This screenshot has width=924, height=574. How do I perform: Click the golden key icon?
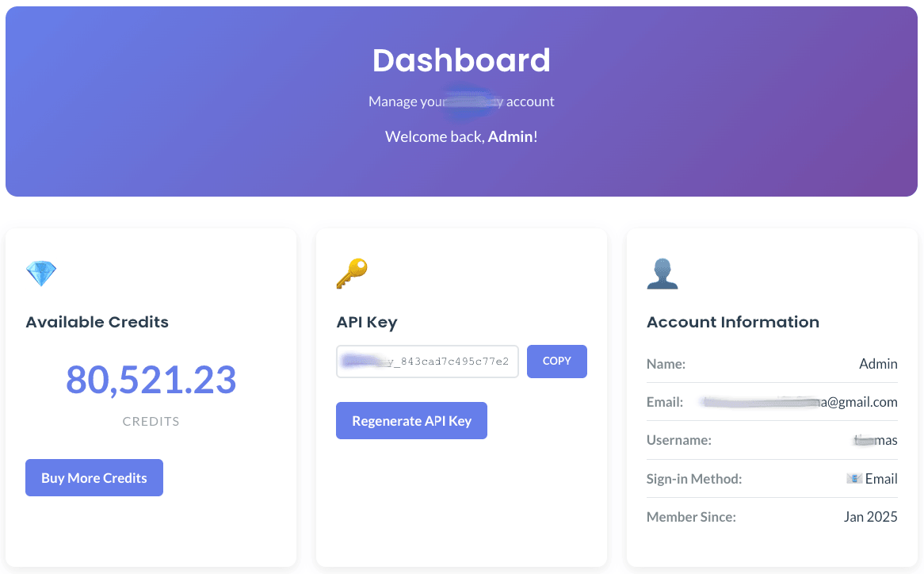click(x=352, y=274)
